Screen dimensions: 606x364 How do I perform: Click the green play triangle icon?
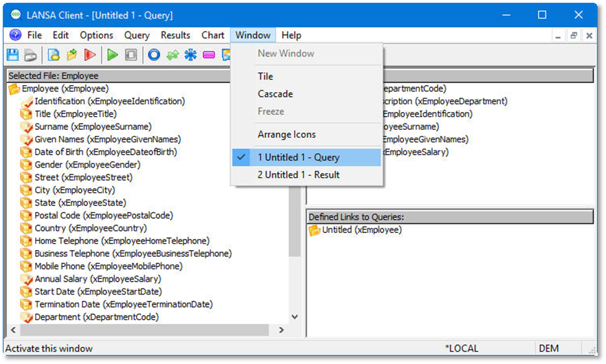tap(113, 55)
